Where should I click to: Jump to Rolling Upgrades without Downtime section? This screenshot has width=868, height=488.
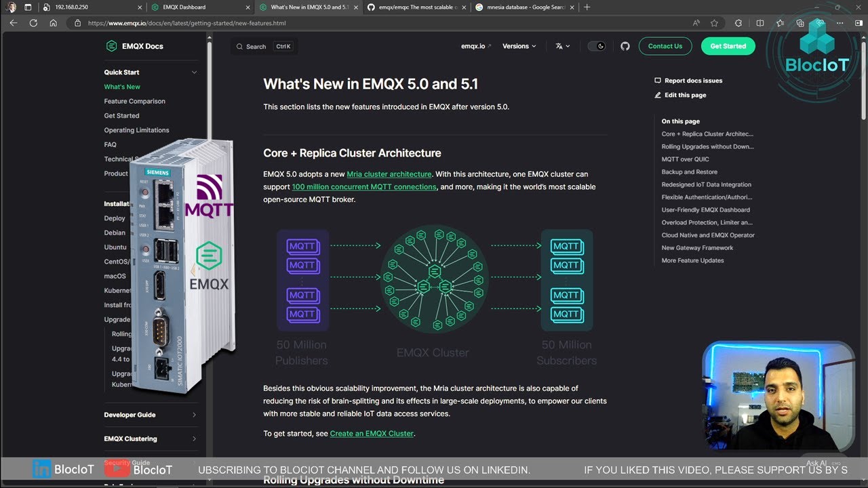[x=707, y=146]
